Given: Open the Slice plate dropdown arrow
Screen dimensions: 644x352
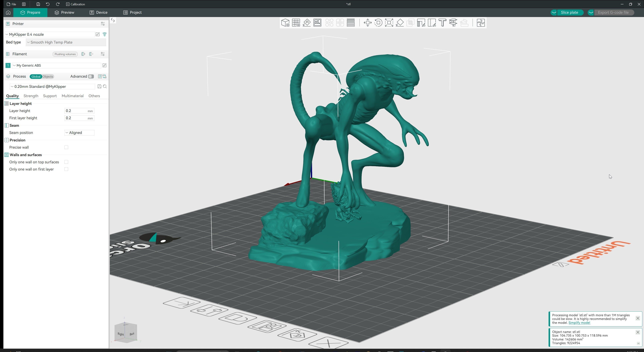Looking at the screenshot, I should coord(554,13).
